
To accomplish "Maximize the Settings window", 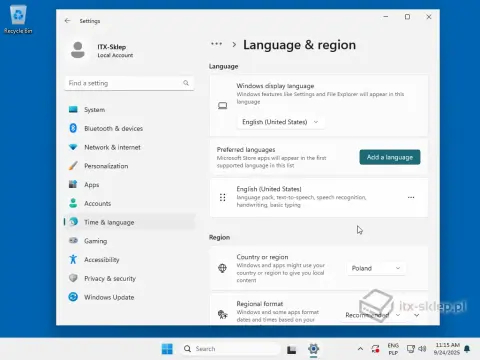I will pos(407,17).
